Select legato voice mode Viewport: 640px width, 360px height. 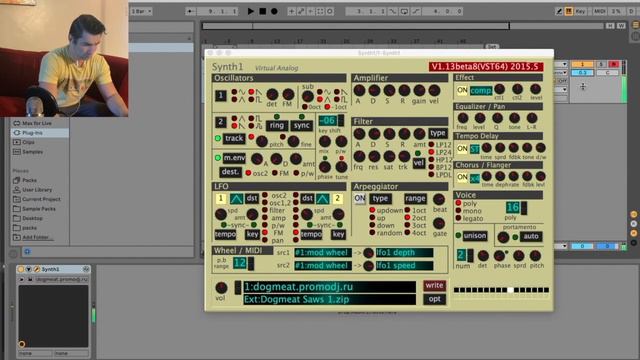pos(458,218)
